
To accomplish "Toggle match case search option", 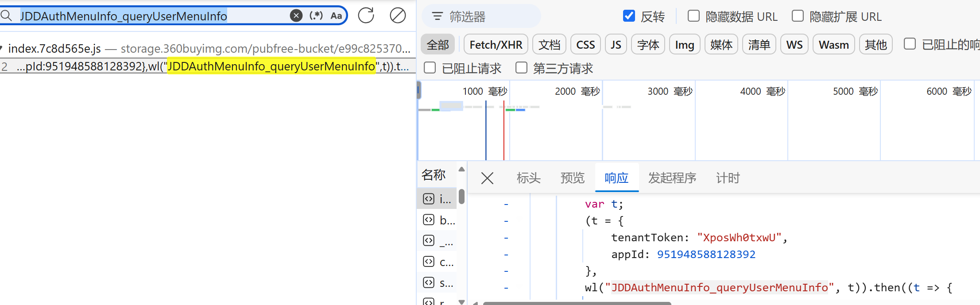I will [336, 16].
